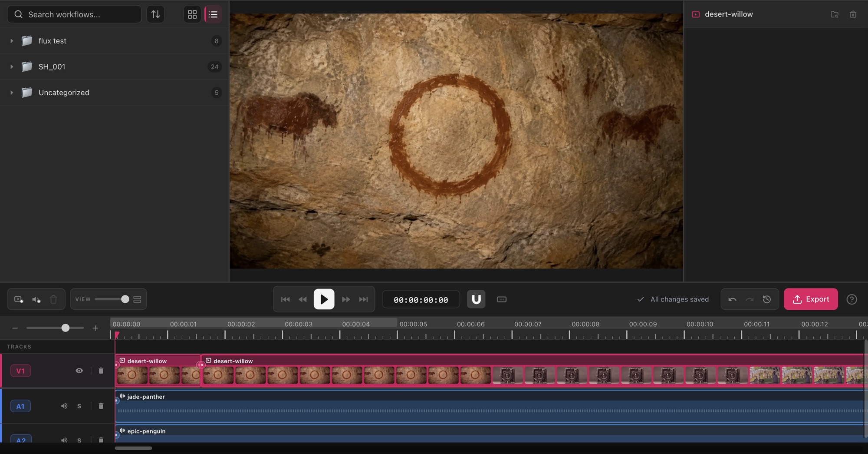
Task: Rewind playback
Action: (302, 299)
